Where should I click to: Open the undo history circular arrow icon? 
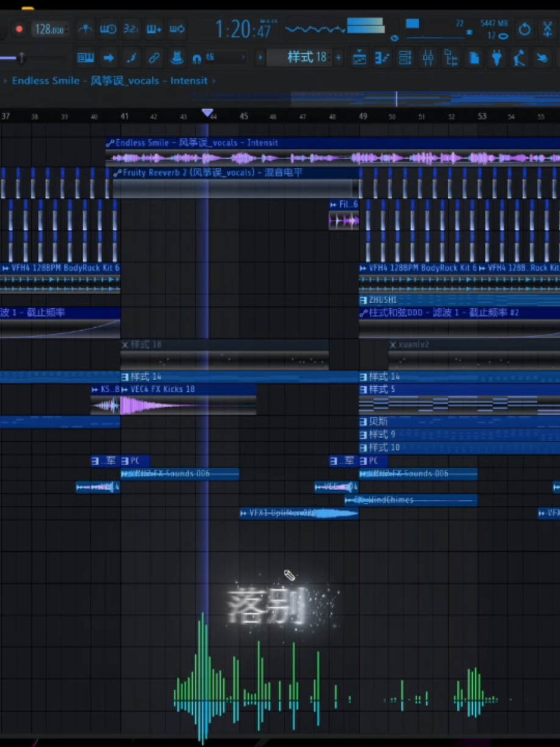[x=525, y=29]
